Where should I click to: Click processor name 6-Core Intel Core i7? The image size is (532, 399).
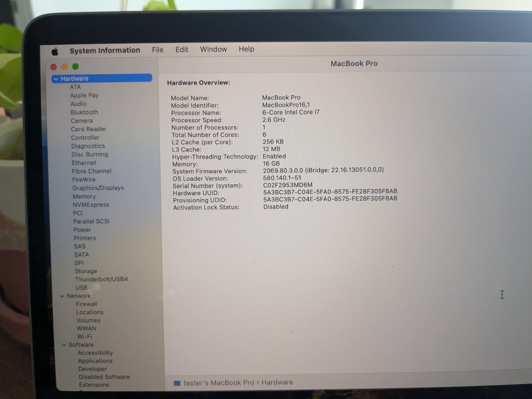click(291, 112)
